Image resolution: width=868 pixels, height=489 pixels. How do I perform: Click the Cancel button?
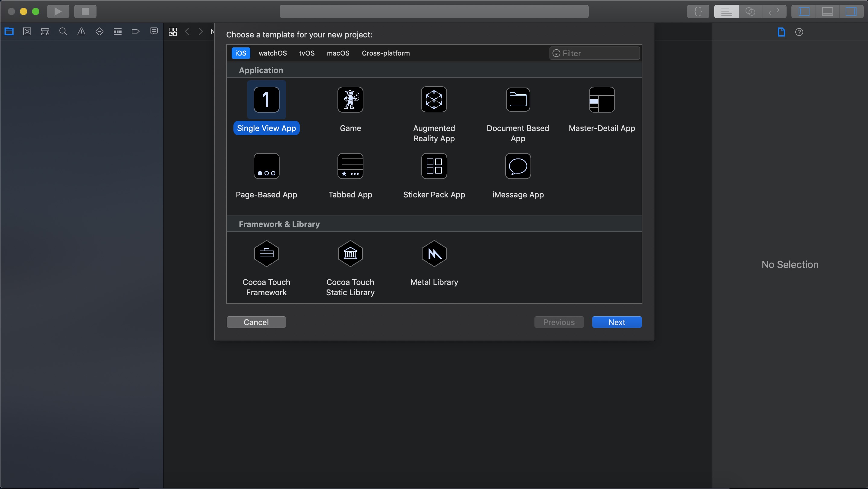(x=256, y=322)
